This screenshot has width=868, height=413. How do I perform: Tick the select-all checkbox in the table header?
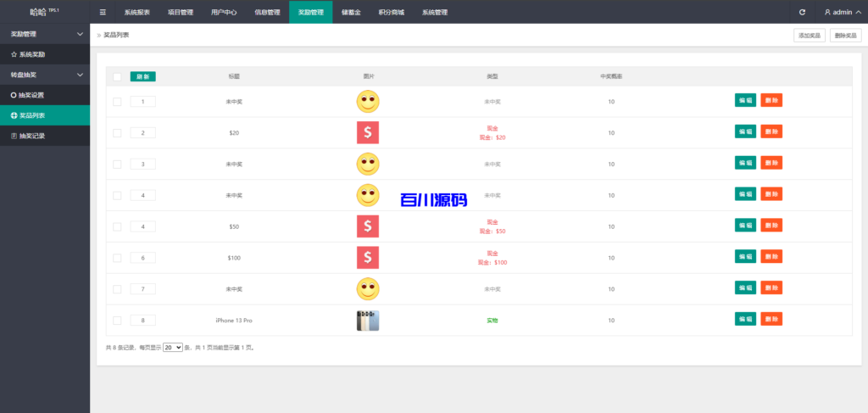[x=117, y=76]
